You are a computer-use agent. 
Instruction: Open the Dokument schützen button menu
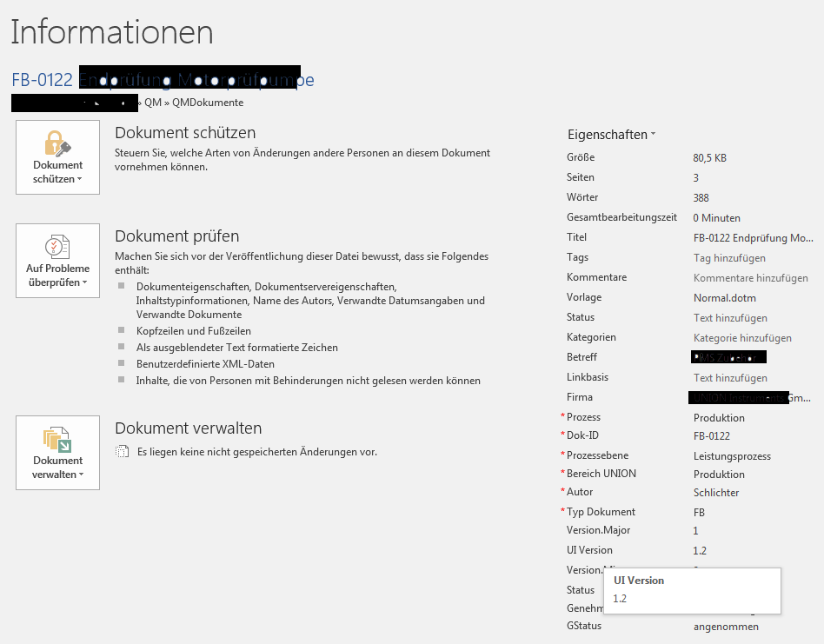(x=58, y=157)
